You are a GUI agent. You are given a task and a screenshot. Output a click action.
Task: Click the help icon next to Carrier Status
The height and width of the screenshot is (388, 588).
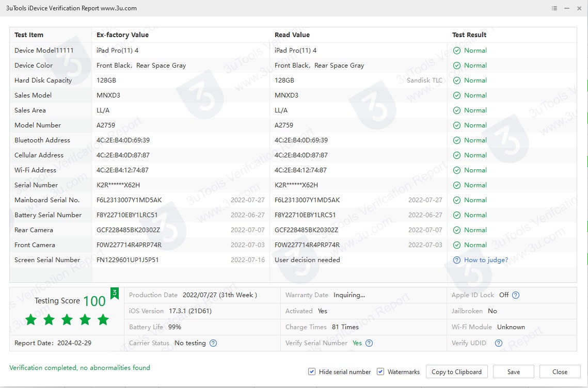tap(213, 343)
